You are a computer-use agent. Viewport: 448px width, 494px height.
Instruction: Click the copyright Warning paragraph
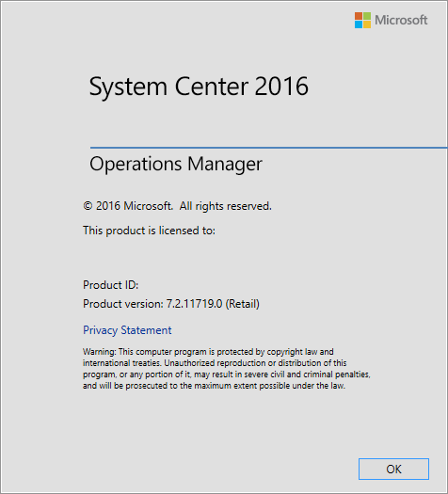227,369
